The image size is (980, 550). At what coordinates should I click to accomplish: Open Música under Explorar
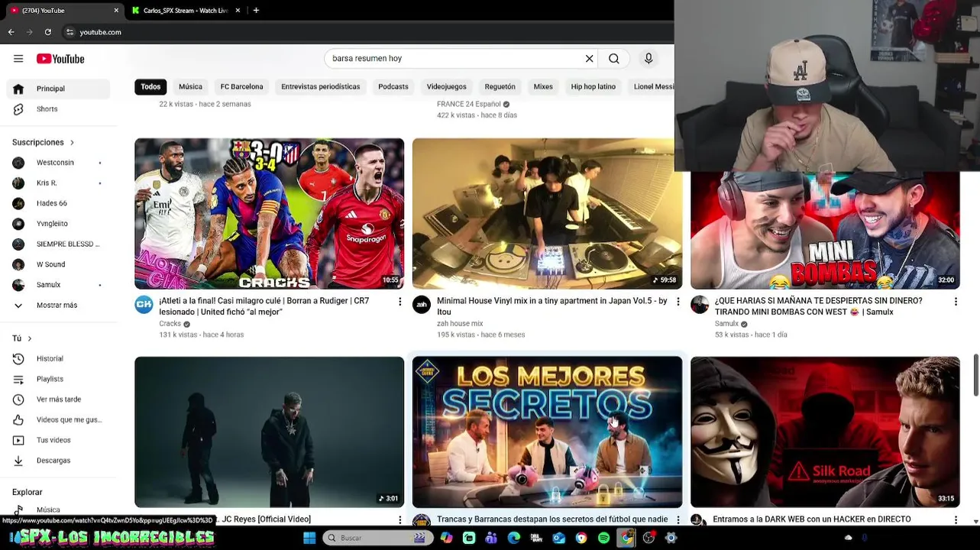click(x=58, y=510)
